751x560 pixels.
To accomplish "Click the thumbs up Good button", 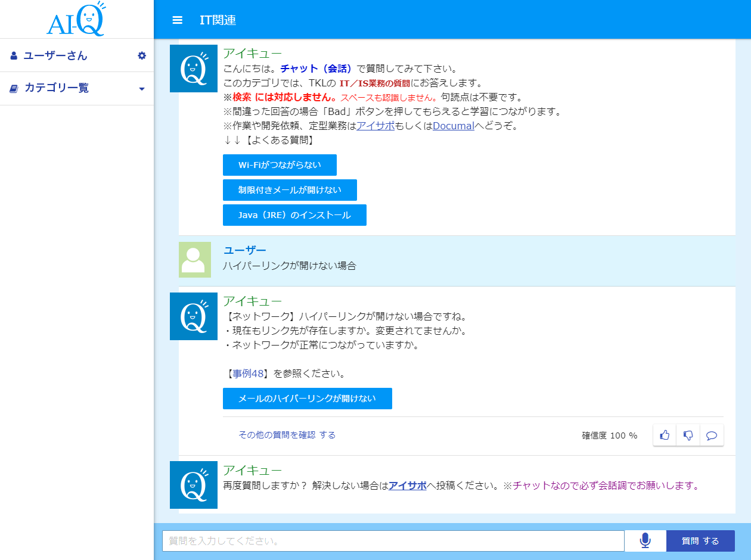I will click(665, 435).
